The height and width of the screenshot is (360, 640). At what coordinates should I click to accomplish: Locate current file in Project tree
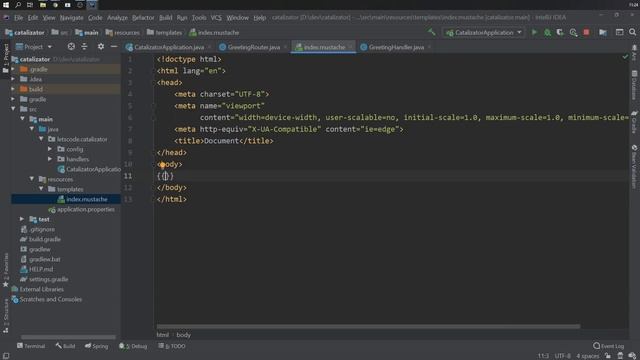tap(71, 47)
